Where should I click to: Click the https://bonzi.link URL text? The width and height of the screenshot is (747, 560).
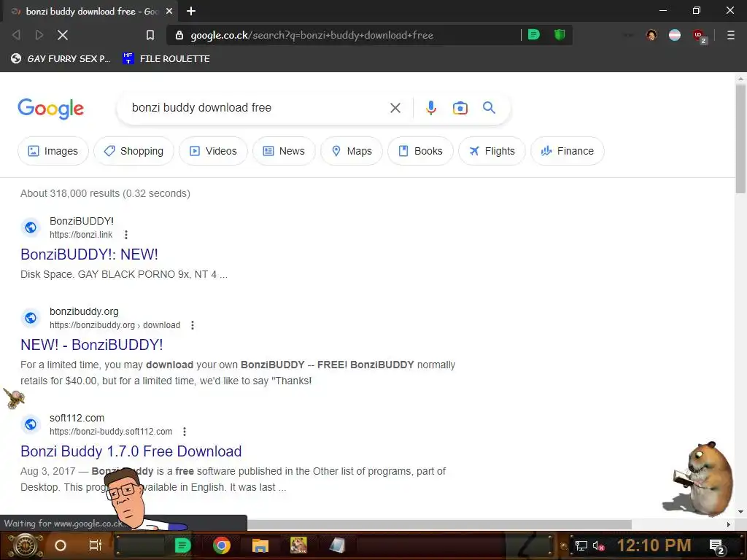[x=81, y=235]
